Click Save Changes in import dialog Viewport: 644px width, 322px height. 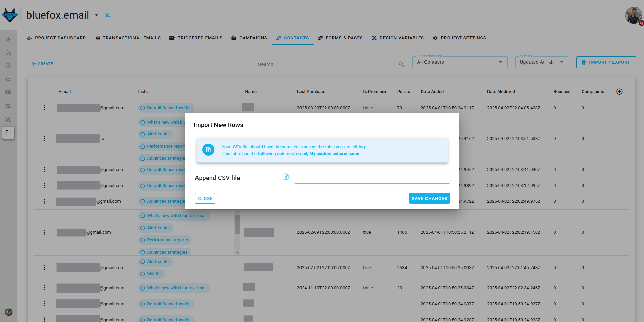point(429,198)
